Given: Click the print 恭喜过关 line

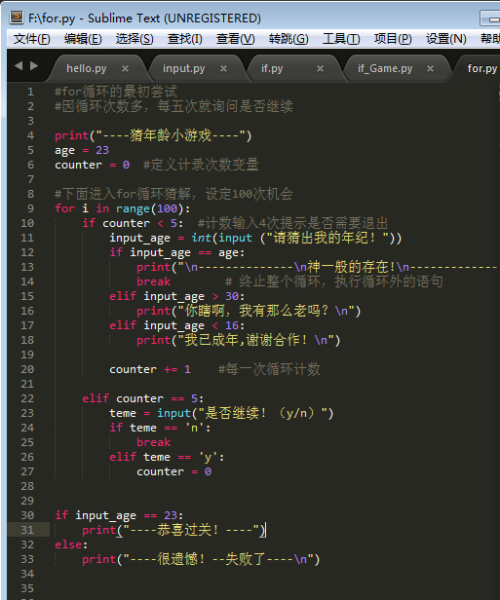Looking at the screenshot, I should pyautogui.click(x=174, y=530).
